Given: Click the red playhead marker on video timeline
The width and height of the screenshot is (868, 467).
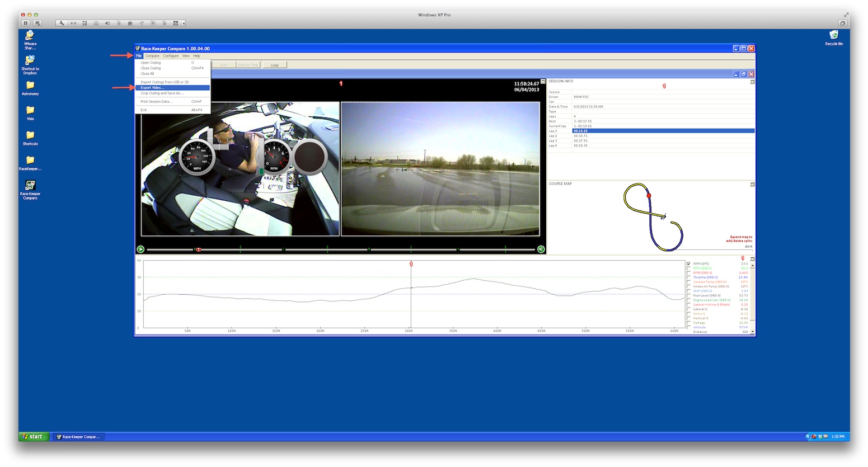Looking at the screenshot, I should point(199,249).
